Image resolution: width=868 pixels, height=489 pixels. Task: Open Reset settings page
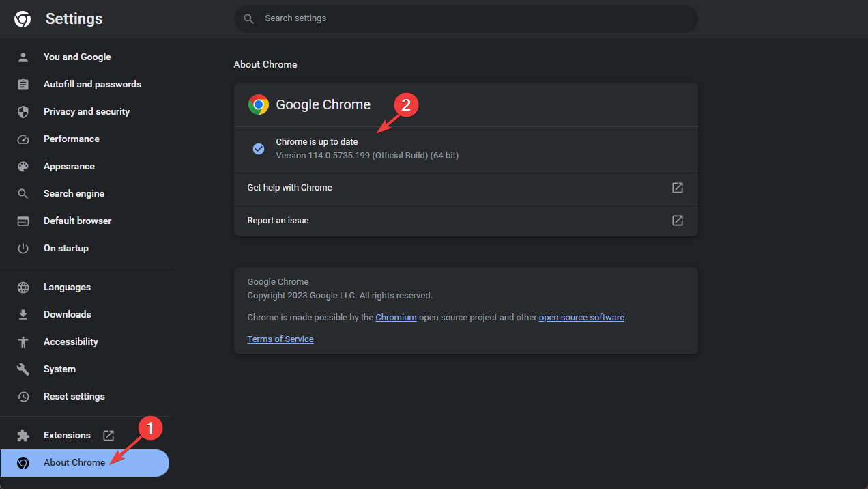coord(85,396)
